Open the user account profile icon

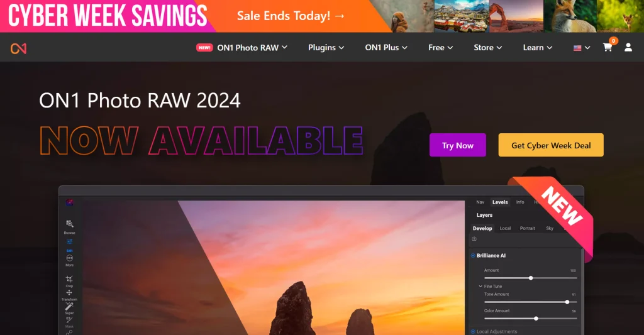point(628,47)
